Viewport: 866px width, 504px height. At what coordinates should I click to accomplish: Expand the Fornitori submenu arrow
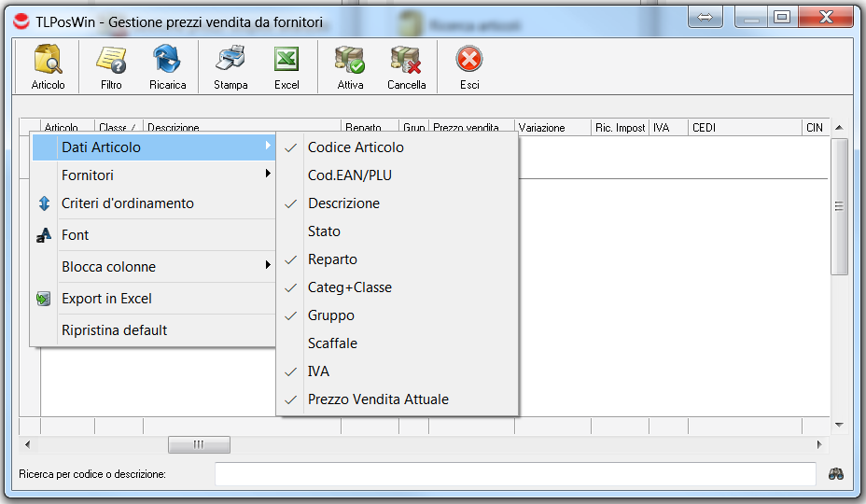point(268,174)
